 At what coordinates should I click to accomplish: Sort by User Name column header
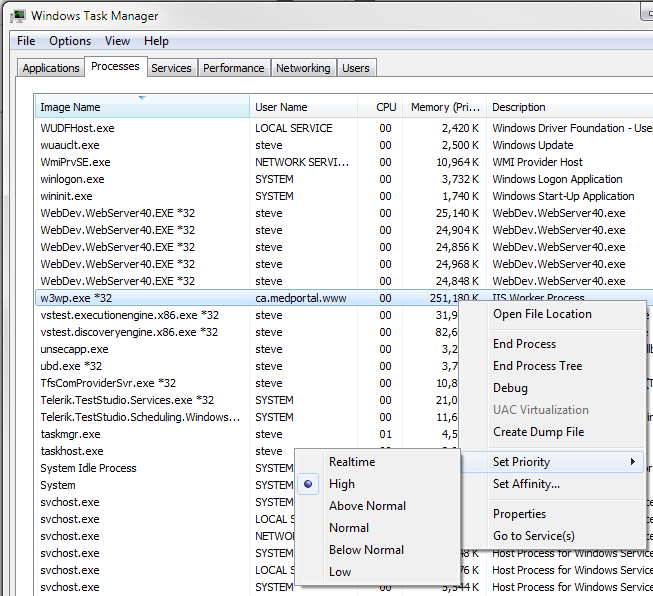pyautogui.click(x=304, y=107)
